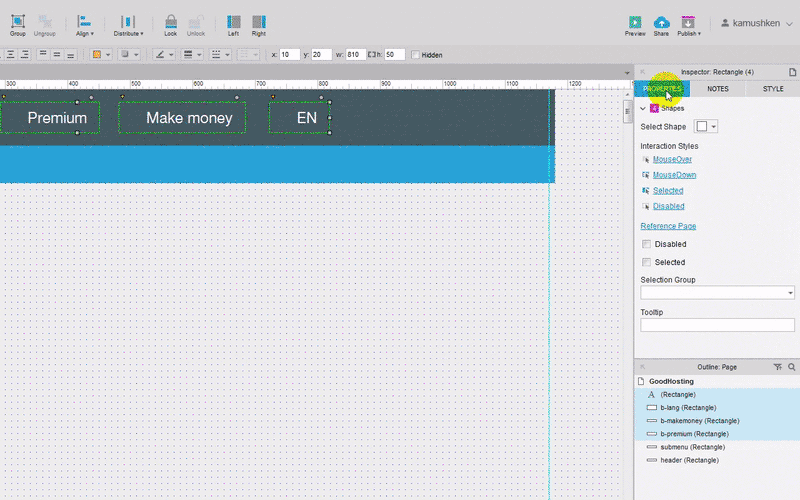Open the Outline panel search icon
The image size is (800, 500).
click(791, 367)
